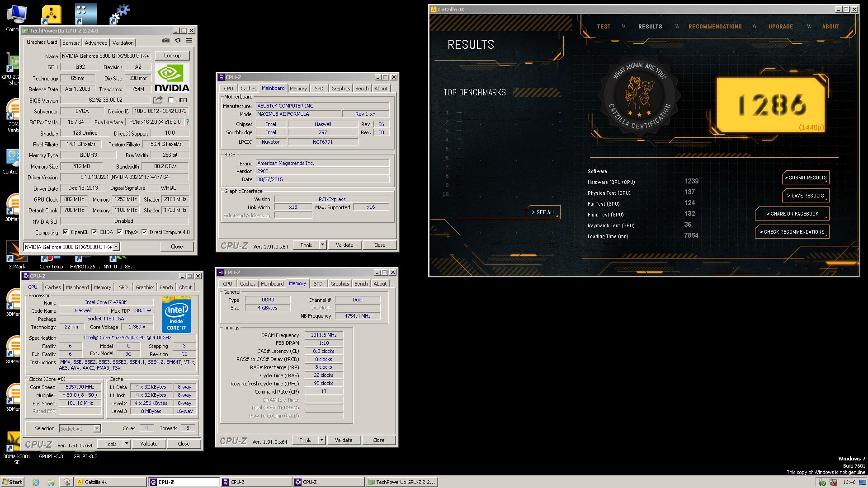This screenshot has width=868, height=488.
Task: Toggle the PhysX checkbox
Action: 119,232
